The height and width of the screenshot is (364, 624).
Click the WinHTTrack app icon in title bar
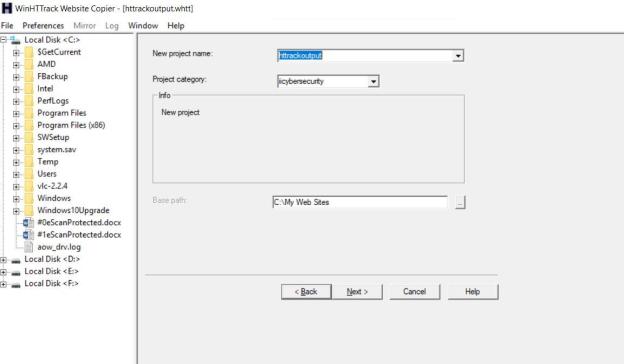7,8
